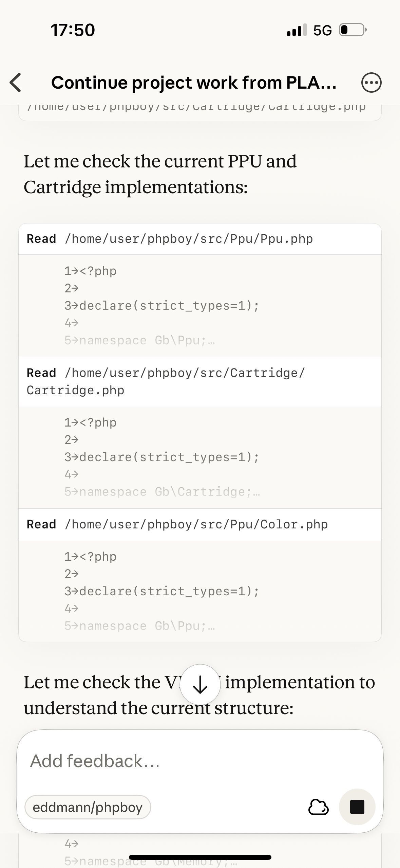This screenshot has height=868, width=400.
Task: Tap the conversation title in header
Action: pos(194,83)
